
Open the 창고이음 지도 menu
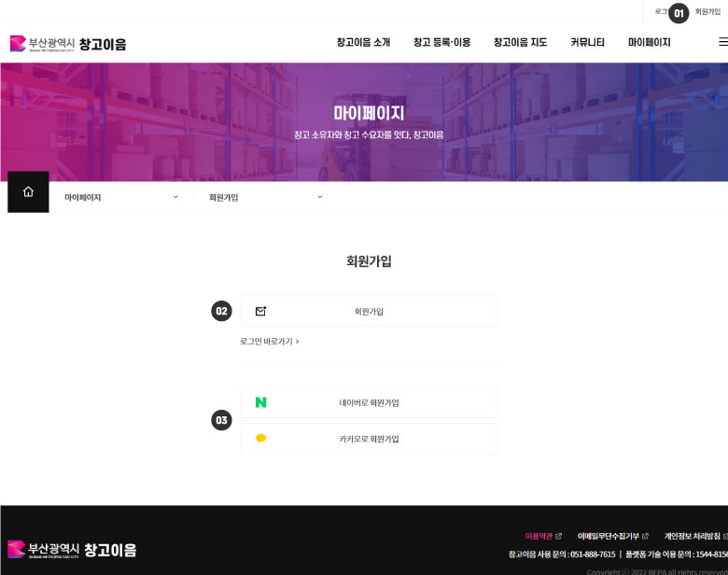click(520, 42)
